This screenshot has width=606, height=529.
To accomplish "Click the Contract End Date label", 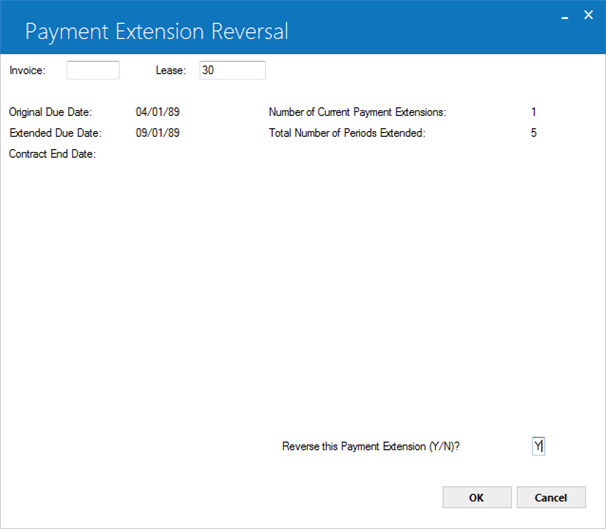I will point(52,154).
